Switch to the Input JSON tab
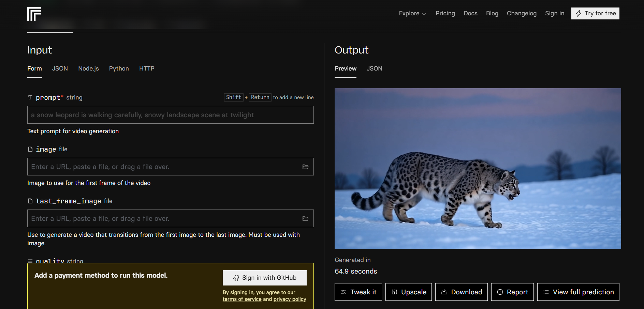The width and height of the screenshot is (644, 309). coord(60,68)
